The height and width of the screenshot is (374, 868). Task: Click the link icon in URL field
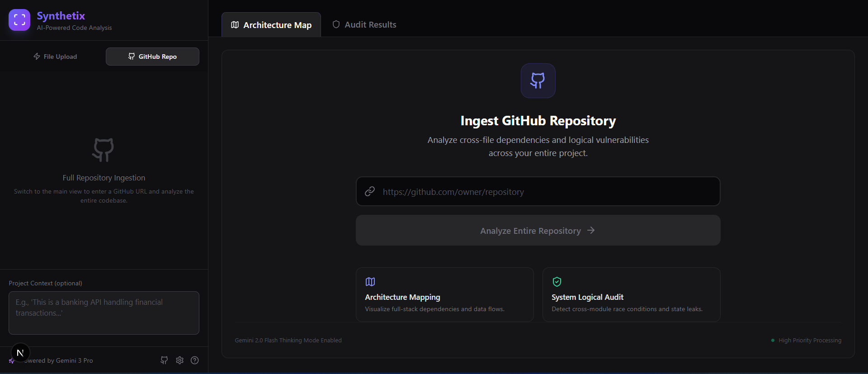click(370, 191)
